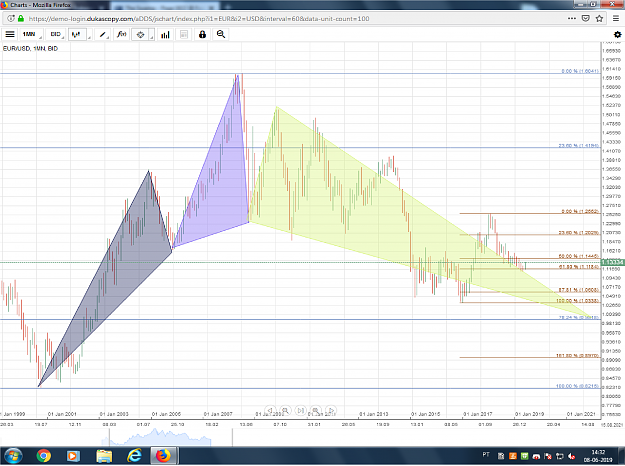Click the orange 50.00 % Fibonacci label

pos(579,256)
